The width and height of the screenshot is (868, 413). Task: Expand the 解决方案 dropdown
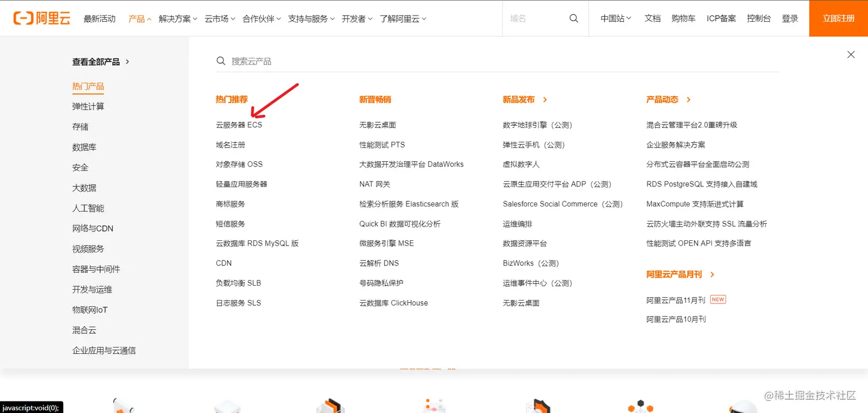coord(178,18)
